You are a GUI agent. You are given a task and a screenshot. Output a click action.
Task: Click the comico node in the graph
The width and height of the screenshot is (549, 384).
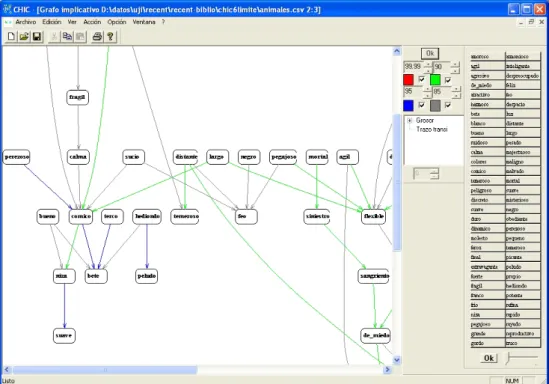click(x=81, y=216)
